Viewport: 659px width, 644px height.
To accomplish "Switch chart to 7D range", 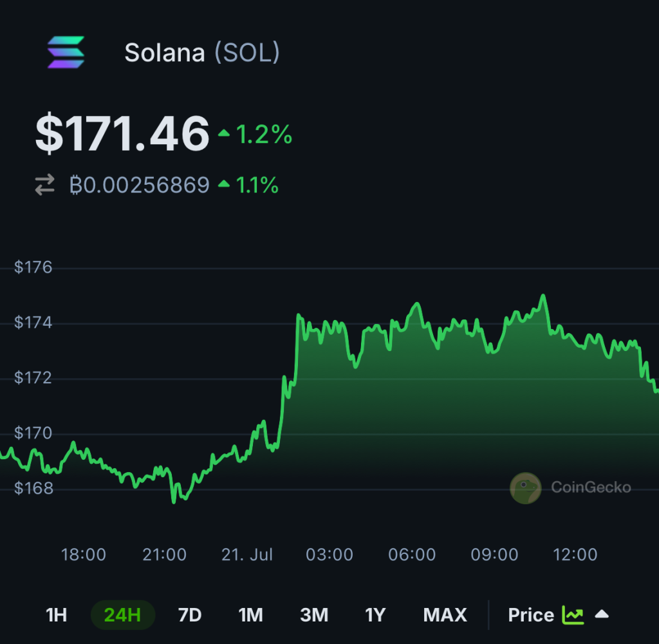I will pos(190,615).
